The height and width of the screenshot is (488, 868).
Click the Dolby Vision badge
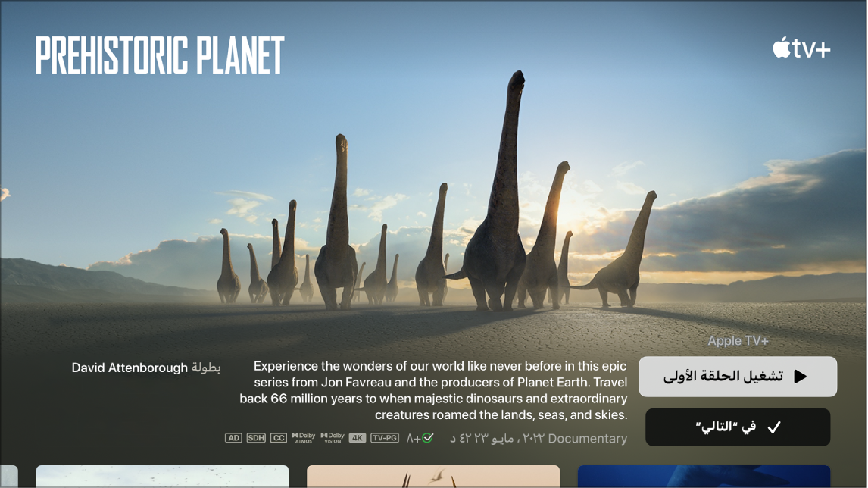point(333,437)
